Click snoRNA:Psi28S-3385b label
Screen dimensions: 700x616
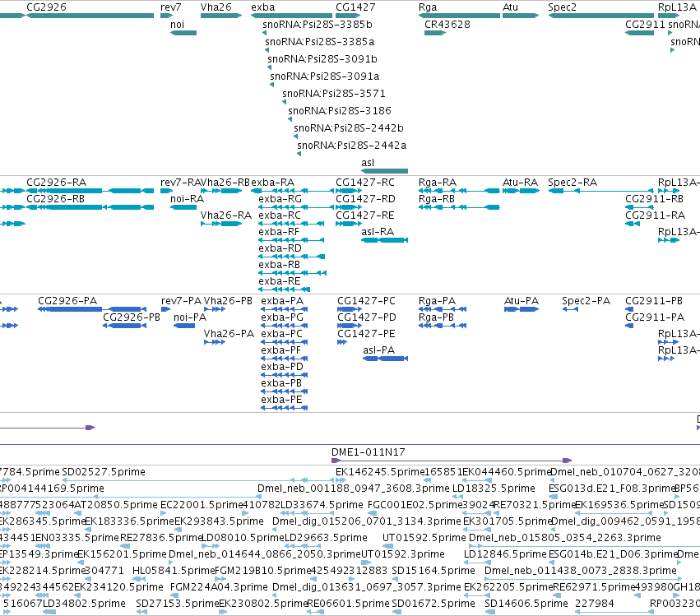point(318,25)
